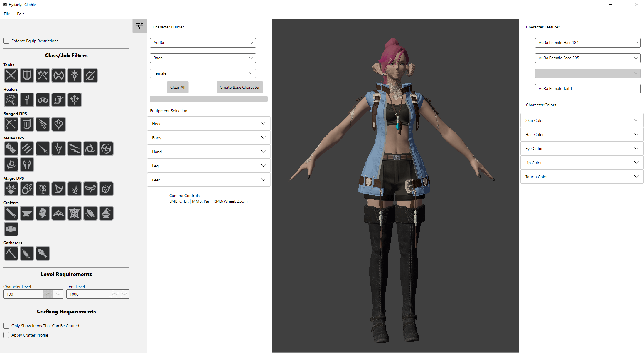Toggle the Pugilist fist filter icon
This screenshot has height=353, width=644.
[x=11, y=149]
